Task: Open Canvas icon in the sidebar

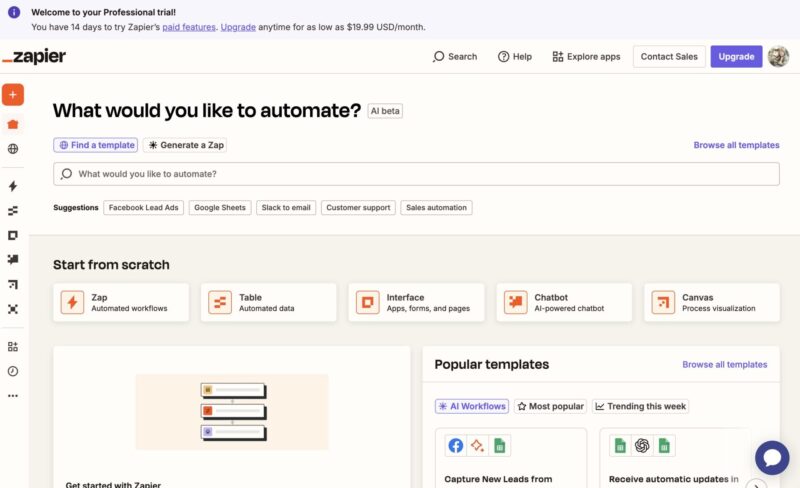Action: tap(13, 284)
